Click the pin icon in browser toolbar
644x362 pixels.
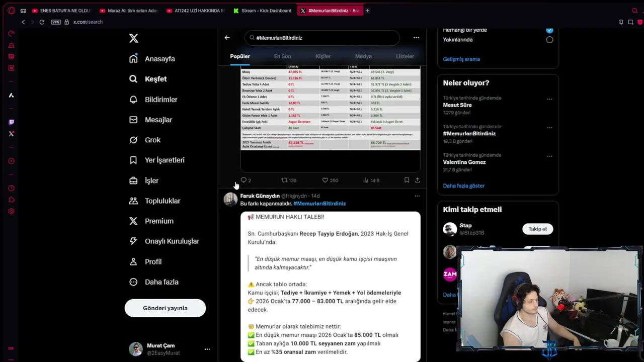point(621,22)
